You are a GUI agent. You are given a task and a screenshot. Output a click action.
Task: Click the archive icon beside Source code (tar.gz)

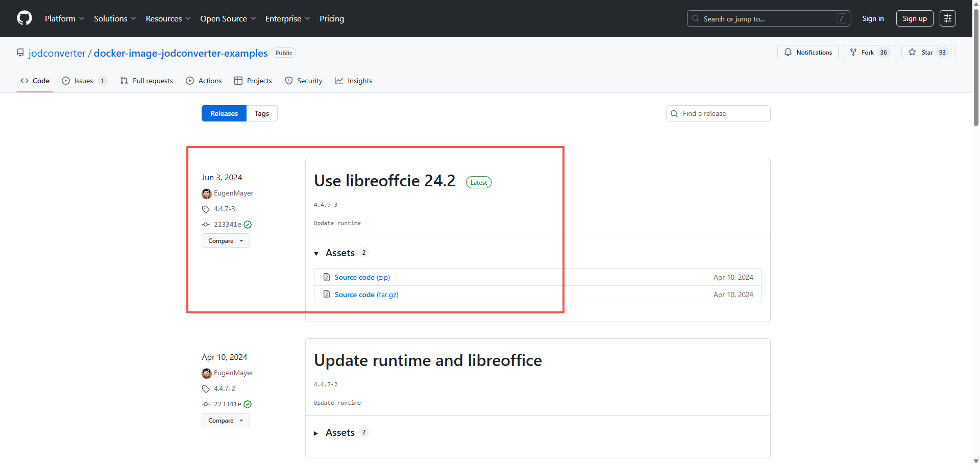[x=327, y=295]
